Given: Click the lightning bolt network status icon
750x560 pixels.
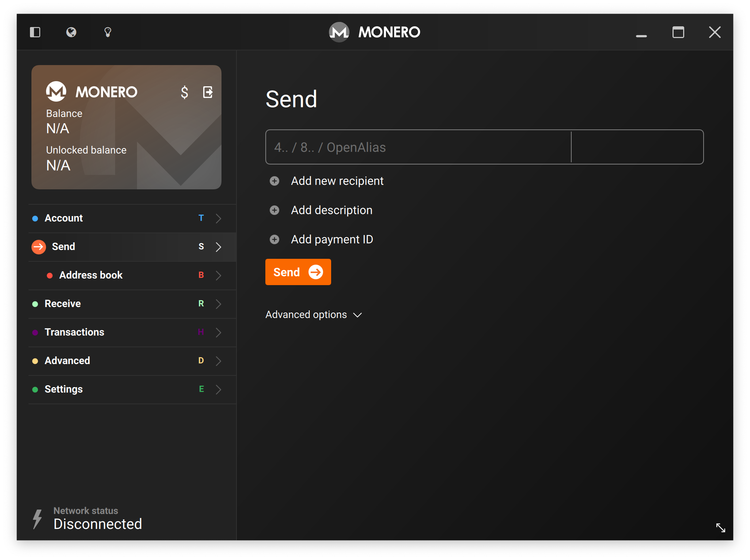Looking at the screenshot, I should coord(37,519).
